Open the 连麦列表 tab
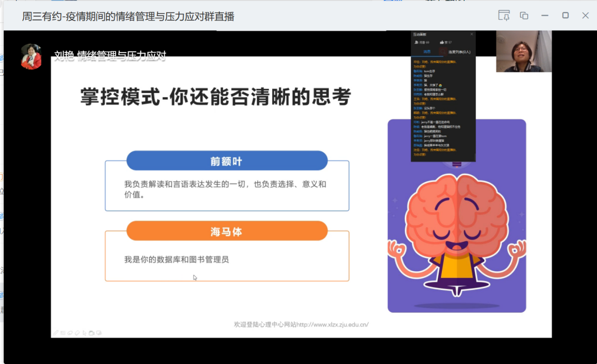This screenshot has width=597, height=364. (x=459, y=52)
